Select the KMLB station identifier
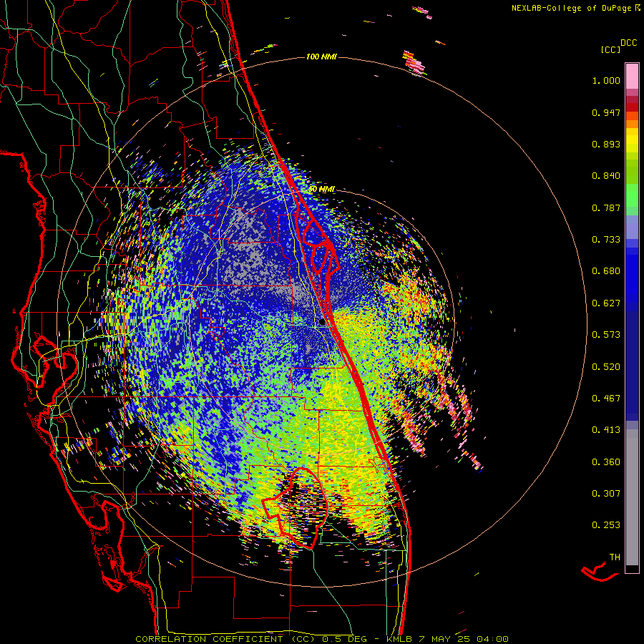The width and height of the screenshot is (644, 644). pos(401,639)
